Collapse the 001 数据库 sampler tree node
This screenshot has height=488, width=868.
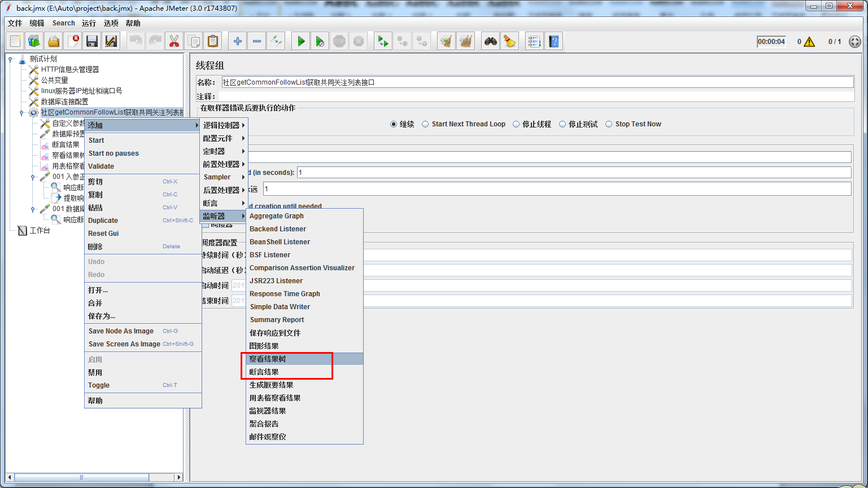(33, 209)
